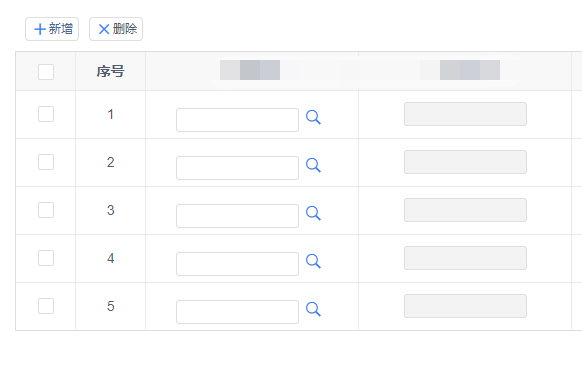582x370 pixels.
Task: Click the magnifier icon in row 5
Action: pos(313,309)
